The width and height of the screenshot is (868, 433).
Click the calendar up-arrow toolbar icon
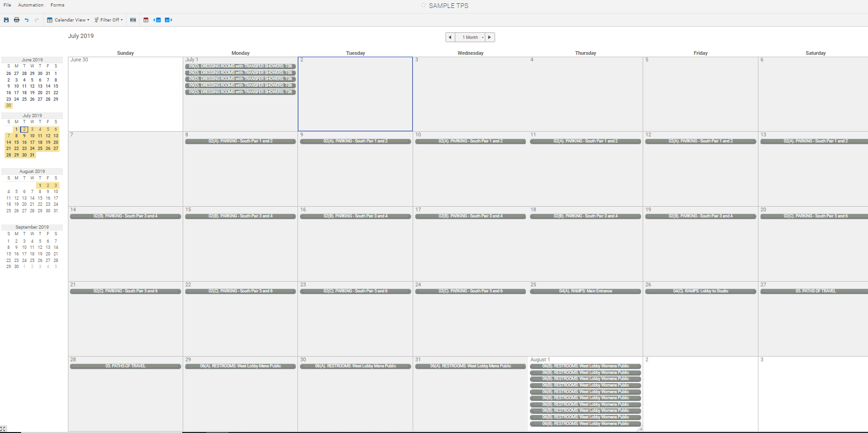click(x=157, y=20)
